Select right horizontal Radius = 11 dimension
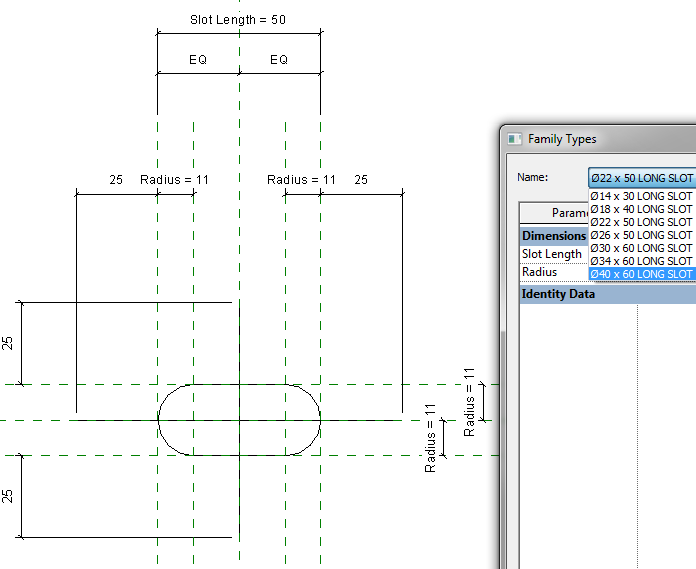The image size is (696, 569). tap(301, 180)
